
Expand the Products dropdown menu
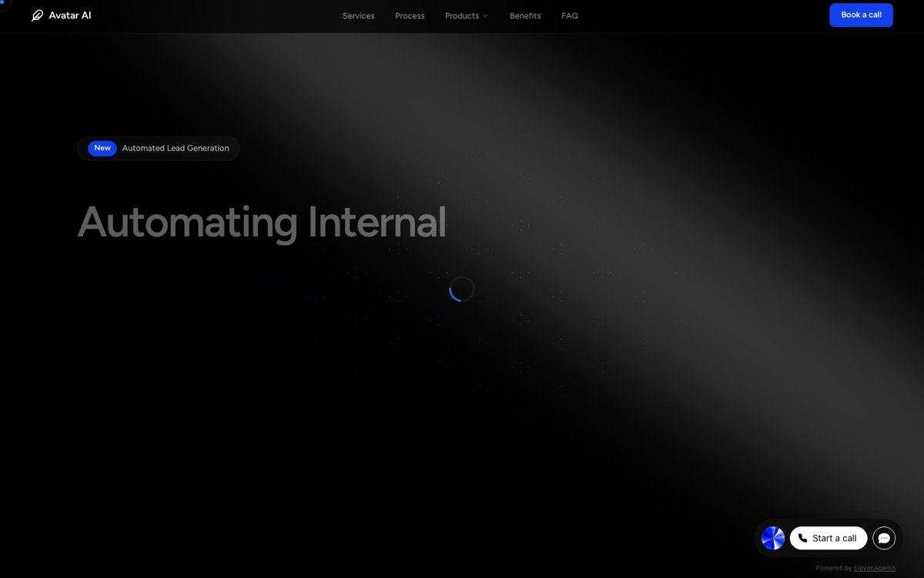[x=467, y=16]
